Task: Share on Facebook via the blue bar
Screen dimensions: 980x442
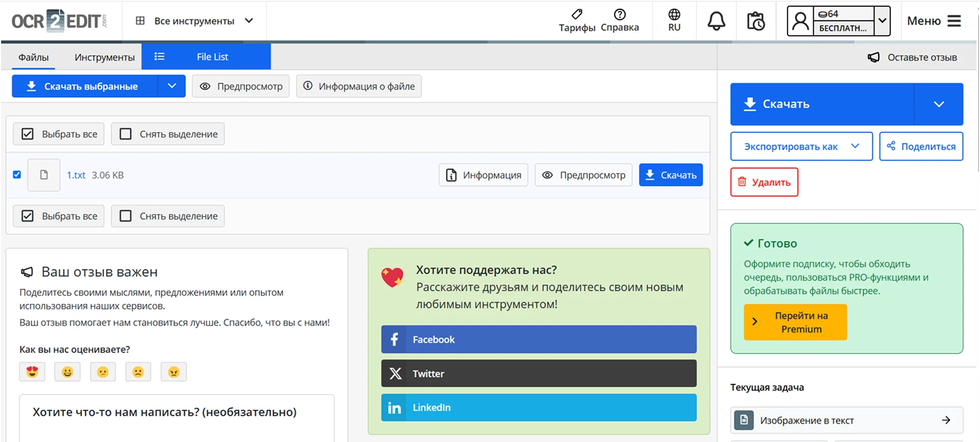Action: tap(539, 340)
